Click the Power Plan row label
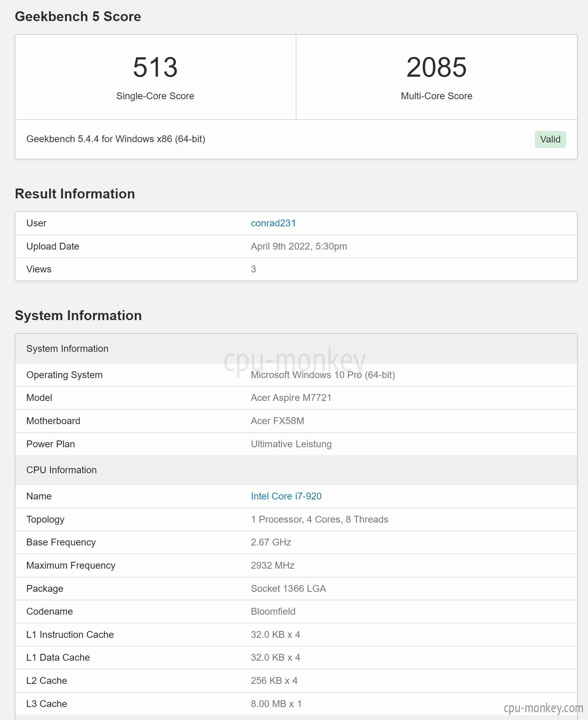Screen dimensions: 588x720 coord(50,444)
